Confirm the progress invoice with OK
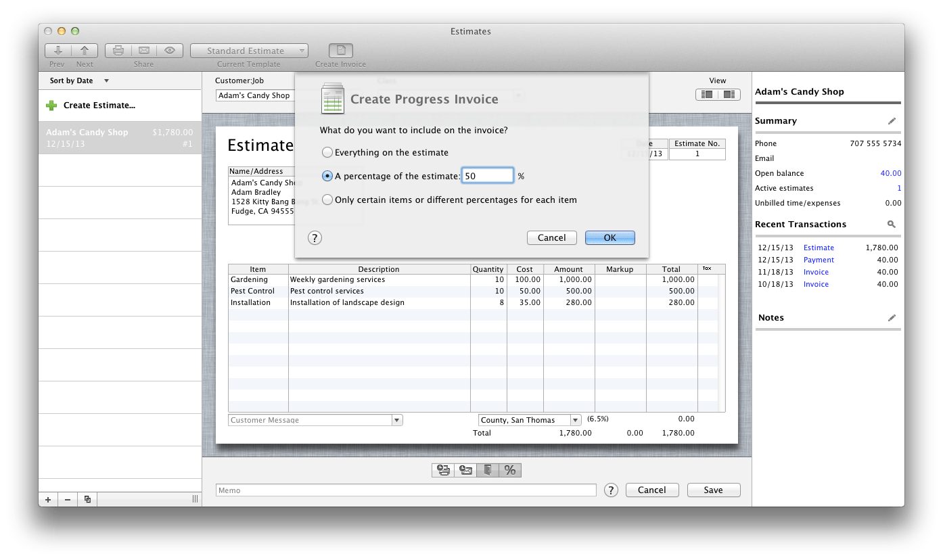The height and width of the screenshot is (560, 943). tap(609, 237)
